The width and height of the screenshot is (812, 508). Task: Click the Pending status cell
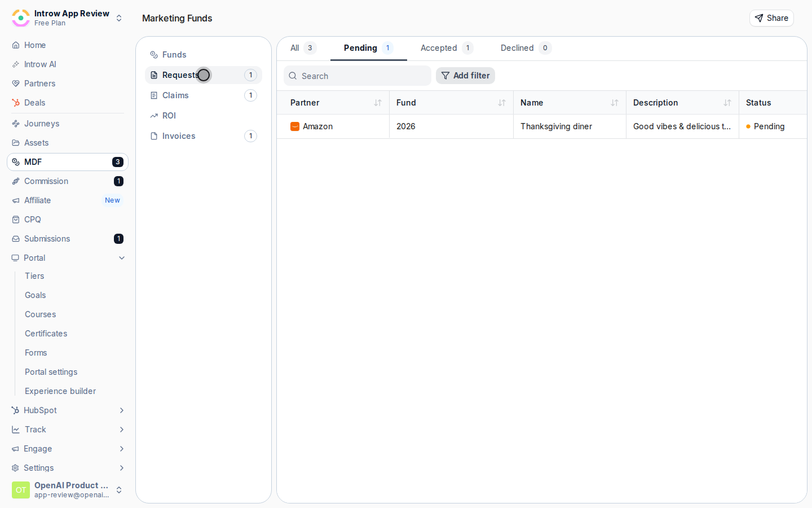point(773,126)
